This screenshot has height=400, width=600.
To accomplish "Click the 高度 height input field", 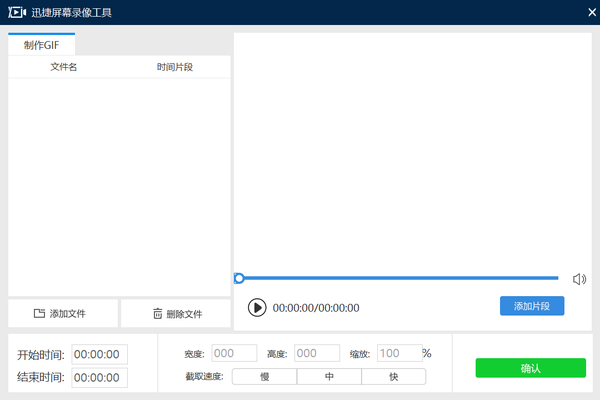I will tap(317, 353).
